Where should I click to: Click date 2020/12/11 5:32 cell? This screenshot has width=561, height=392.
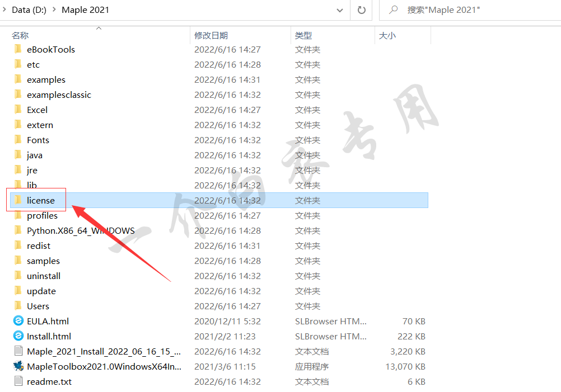coord(227,321)
